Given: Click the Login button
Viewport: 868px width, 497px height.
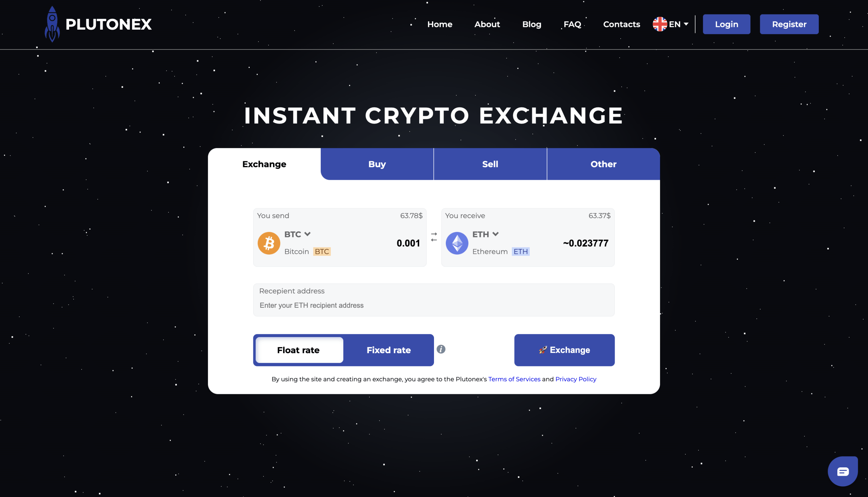Looking at the screenshot, I should click(x=726, y=24).
